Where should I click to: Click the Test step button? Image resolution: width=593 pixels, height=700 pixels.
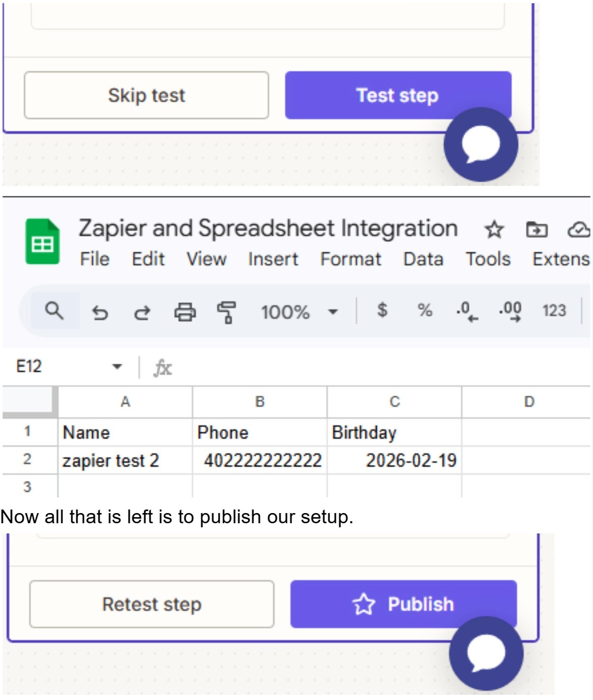398,96
